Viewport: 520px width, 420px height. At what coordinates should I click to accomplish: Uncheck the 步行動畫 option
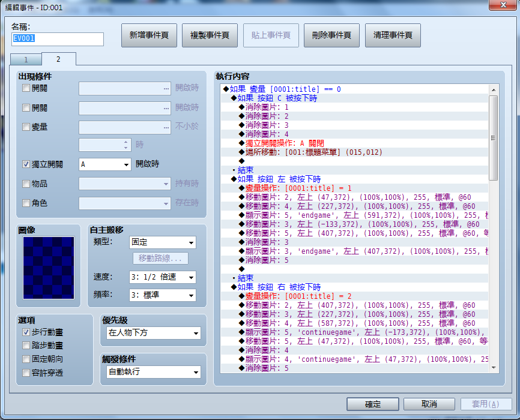[x=26, y=332]
